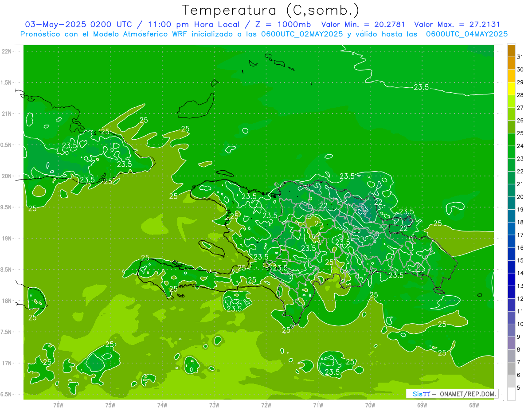Click the '19N' latitude label
532x411 pixels.
(7, 238)
